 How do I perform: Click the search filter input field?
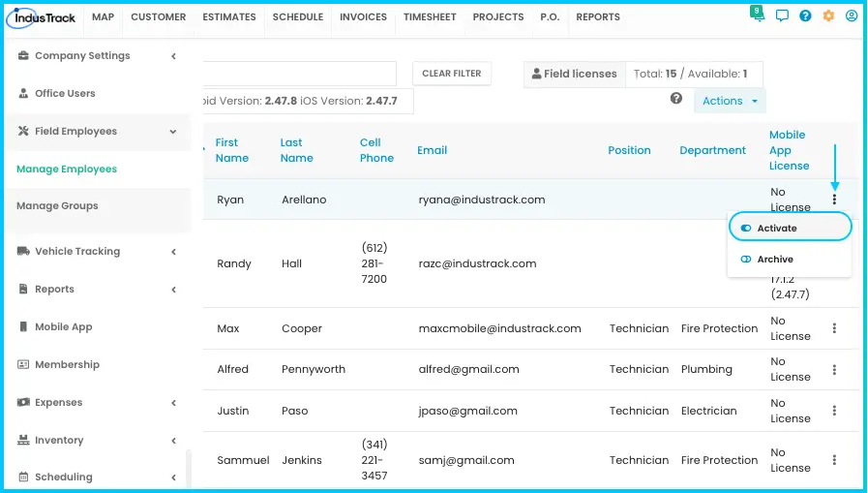[x=299, y=74]
